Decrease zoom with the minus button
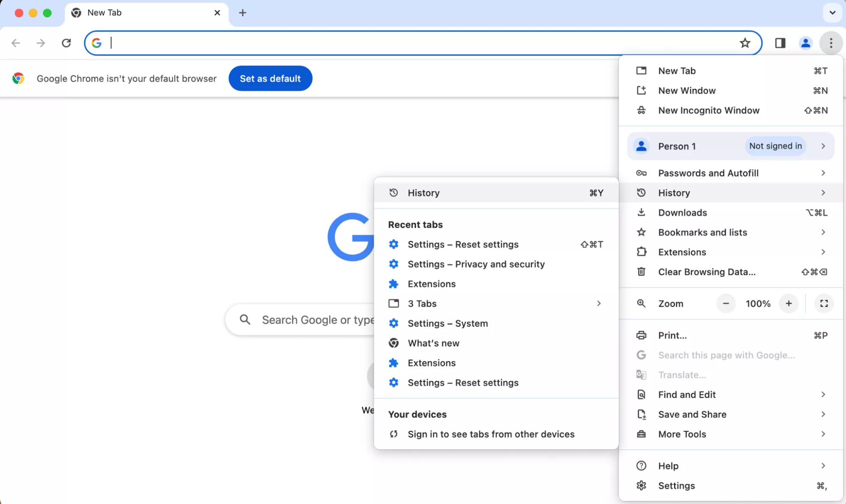The width and height of the screenshot is (846, 504). coord(726,303)
